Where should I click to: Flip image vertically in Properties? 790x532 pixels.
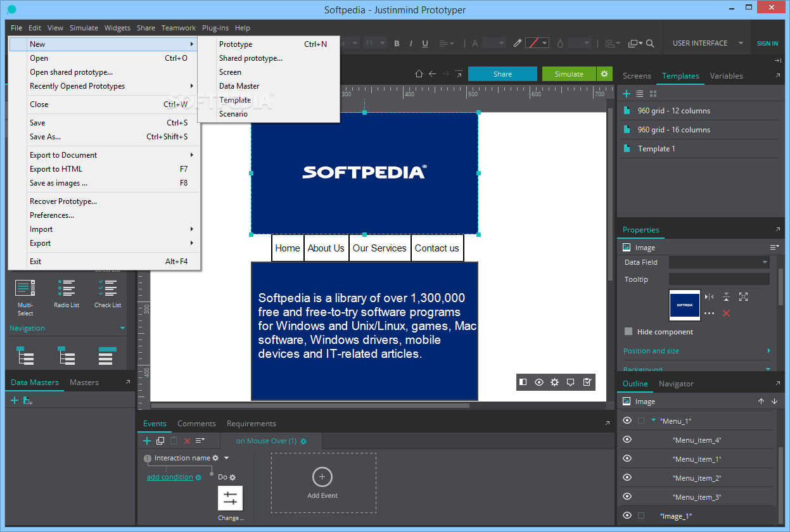point(726,296)
